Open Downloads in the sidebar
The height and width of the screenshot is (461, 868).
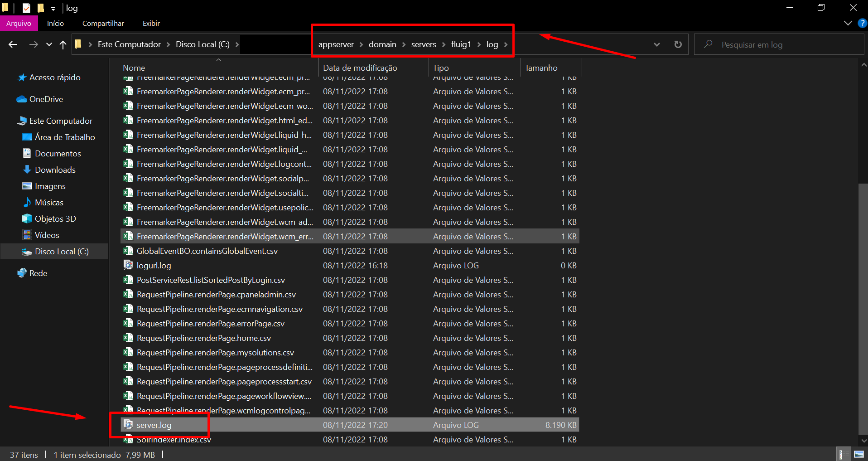coord(55,170)
